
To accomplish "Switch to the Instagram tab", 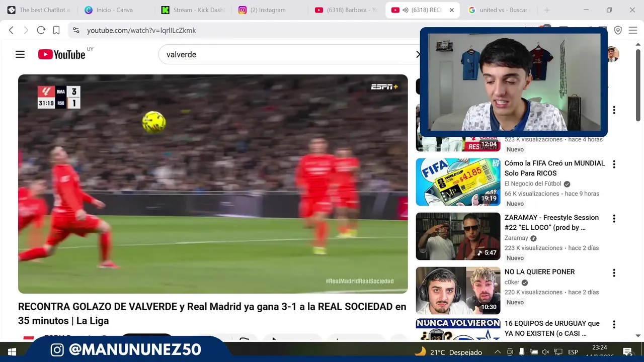I will (x=270, y=10).
